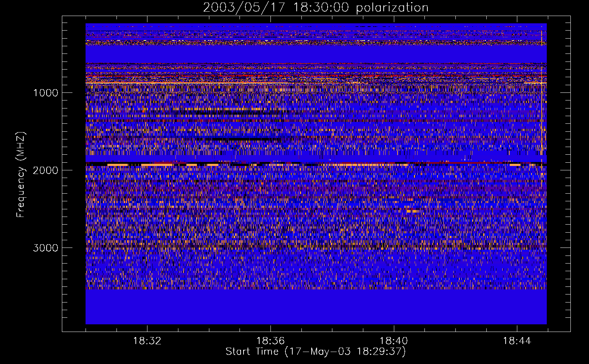Click the plot title "2003/05/17 18:30:00 polarization"

click(x=316, y=8)
